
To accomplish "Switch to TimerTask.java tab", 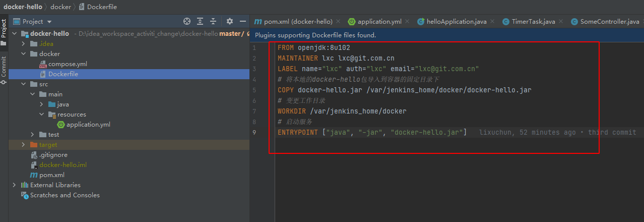I will [x=533, y=22].
